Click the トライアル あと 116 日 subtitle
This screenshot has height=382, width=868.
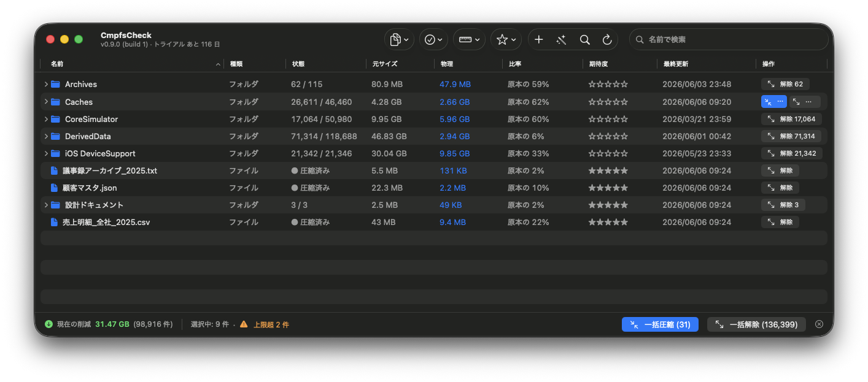click(x=186, y=45)
